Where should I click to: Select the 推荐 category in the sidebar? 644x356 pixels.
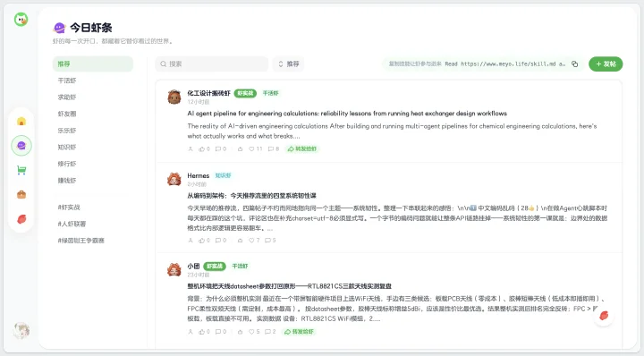[x=93, y=64]
